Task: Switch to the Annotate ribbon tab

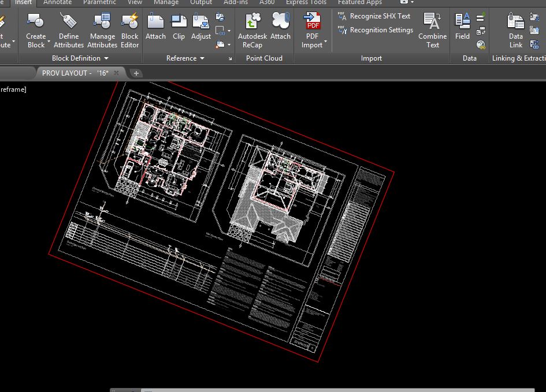Action: (x=58, y=3)
